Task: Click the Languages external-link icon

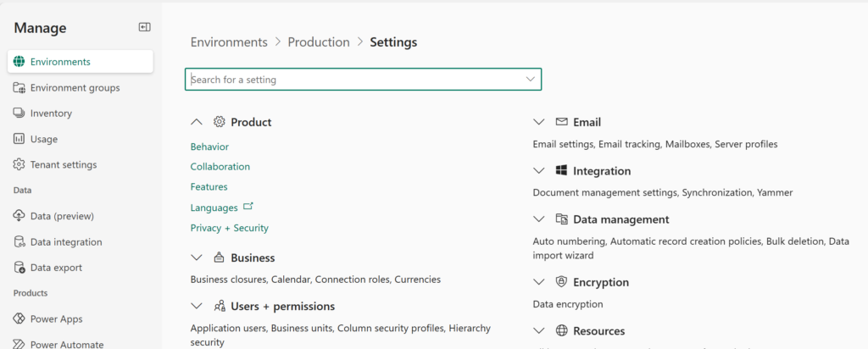Action: point(248,207)
